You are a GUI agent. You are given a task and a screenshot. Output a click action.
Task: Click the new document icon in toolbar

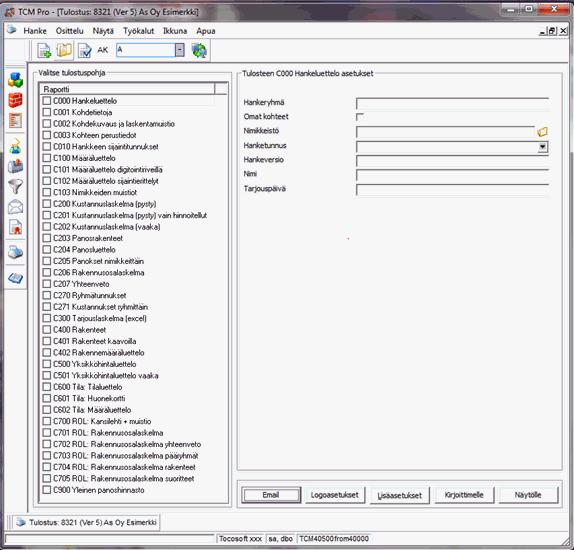(x=44, y=51)
